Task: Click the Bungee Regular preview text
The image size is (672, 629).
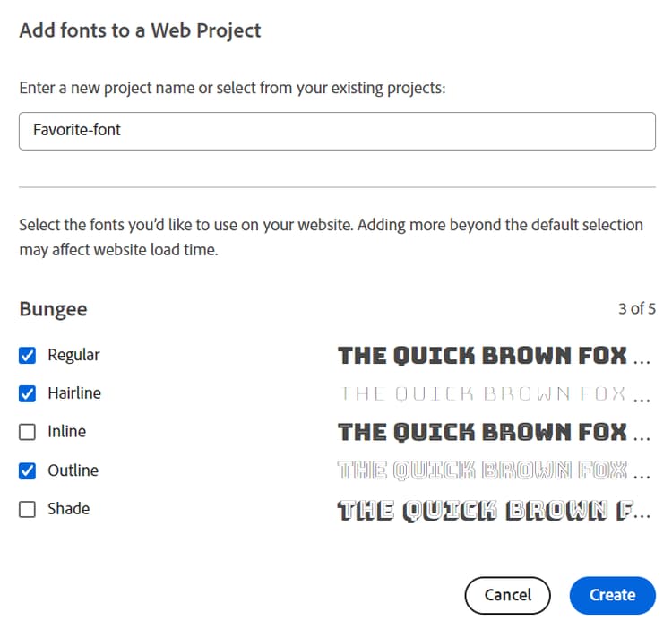Action: pos(493,355)
